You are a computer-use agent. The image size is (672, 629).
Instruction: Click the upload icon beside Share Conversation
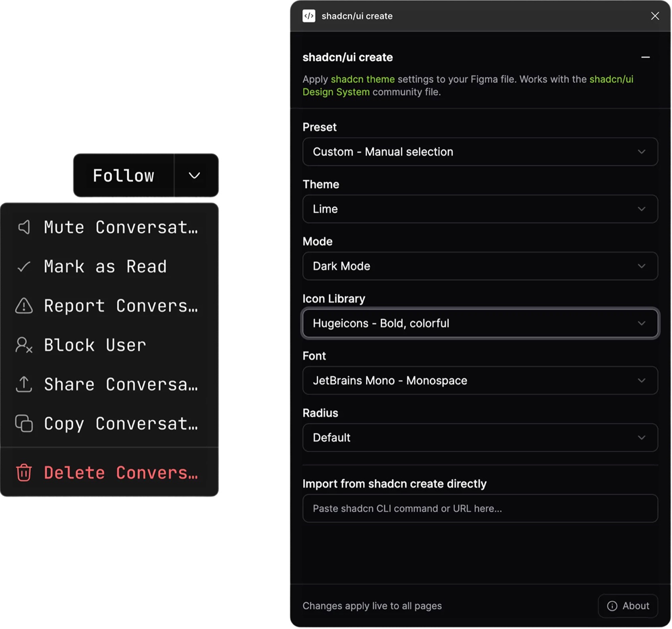[x=24, y=384]
